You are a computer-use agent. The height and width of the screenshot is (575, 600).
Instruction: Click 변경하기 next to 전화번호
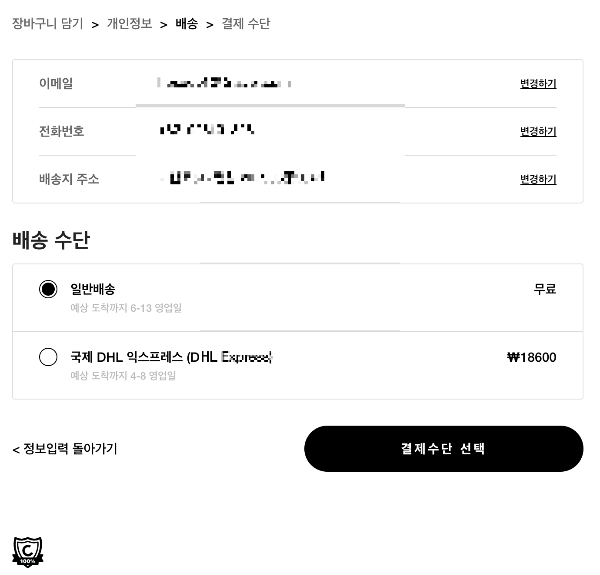[x=538, y=131]
